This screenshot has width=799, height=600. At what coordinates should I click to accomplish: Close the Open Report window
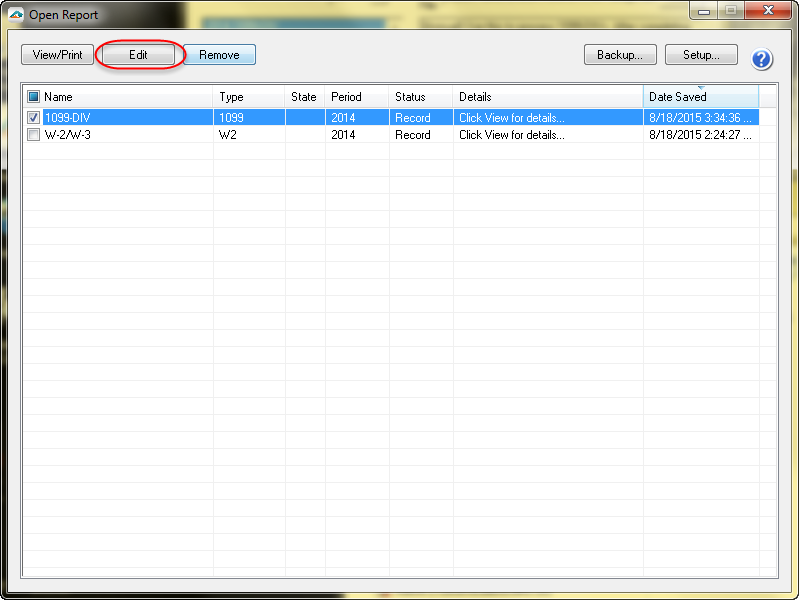766,12
